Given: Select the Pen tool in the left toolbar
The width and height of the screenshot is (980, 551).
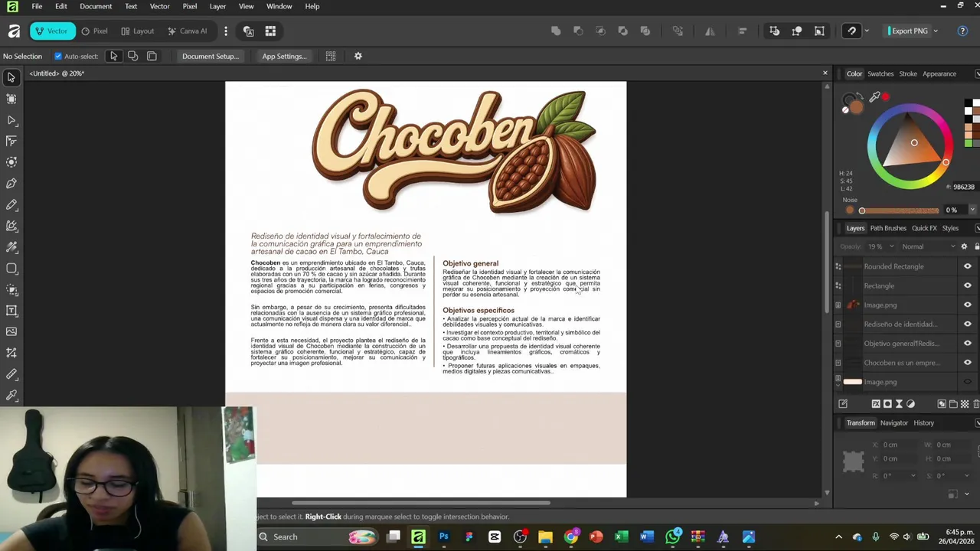Looking at the screenshot, I should 11,184.
